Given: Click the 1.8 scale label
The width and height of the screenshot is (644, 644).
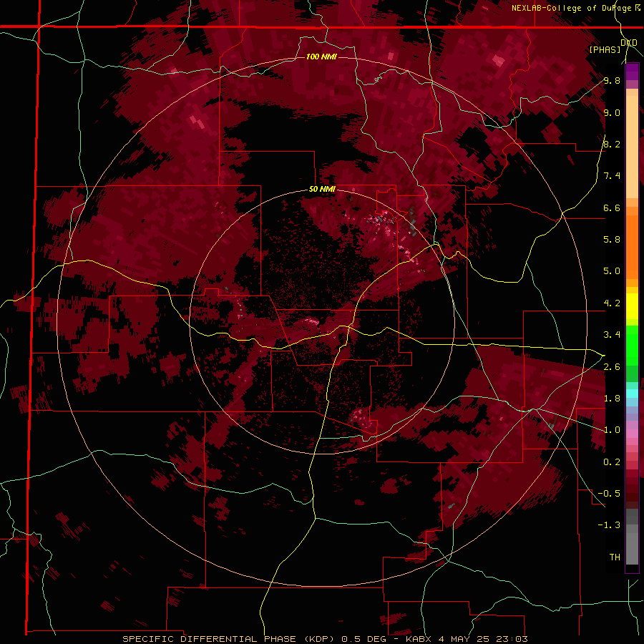Looking at the screenshot, I should tap(612, 399).
